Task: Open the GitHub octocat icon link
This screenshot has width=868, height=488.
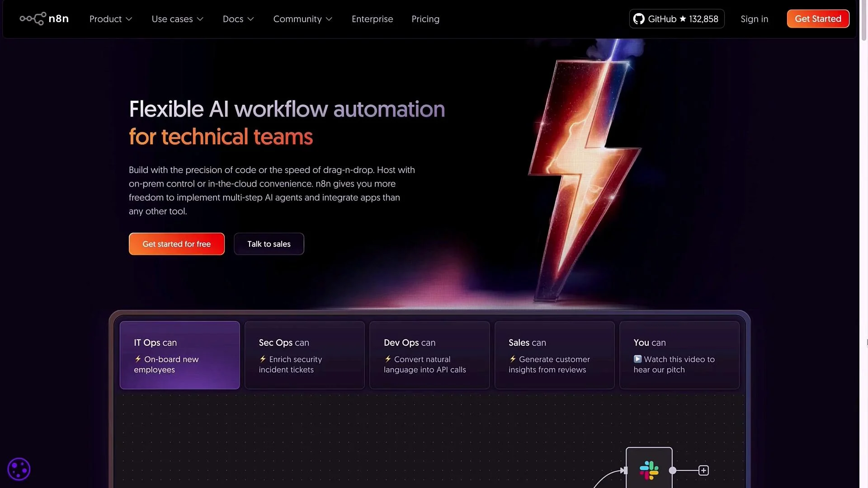Action: pyautogui.click(x=639, y=19)
